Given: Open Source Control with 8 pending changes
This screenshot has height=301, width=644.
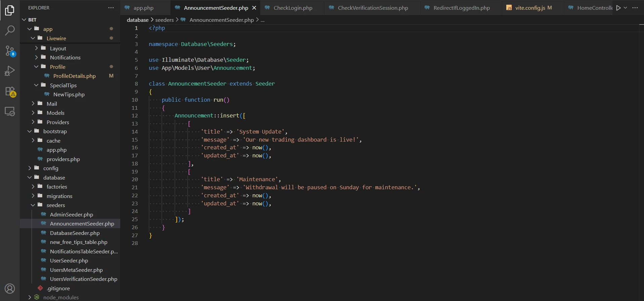Looking at the screenshot, I should pyautogui.click(x=10, y=51).
